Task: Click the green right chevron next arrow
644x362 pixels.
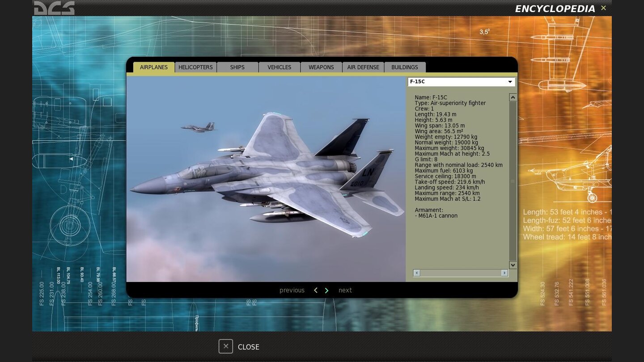Action: click(326, 290)
